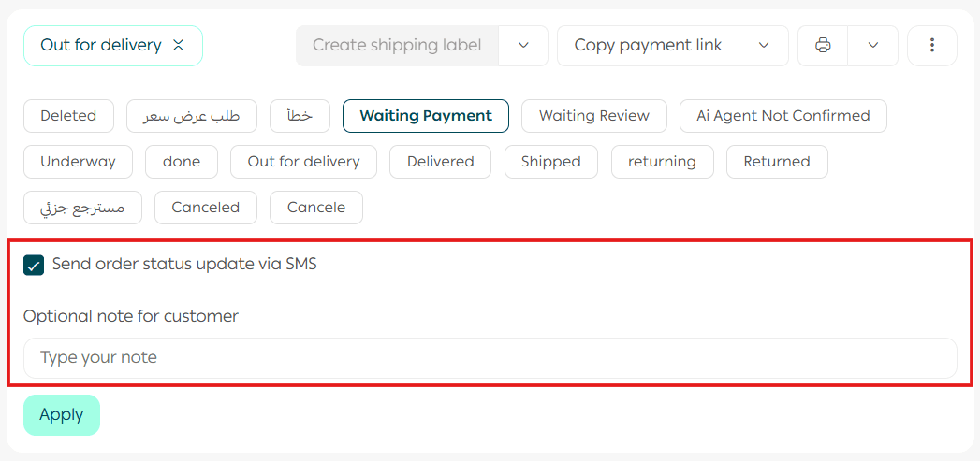
Task: Click the printer icon
Action: point(823,45)
